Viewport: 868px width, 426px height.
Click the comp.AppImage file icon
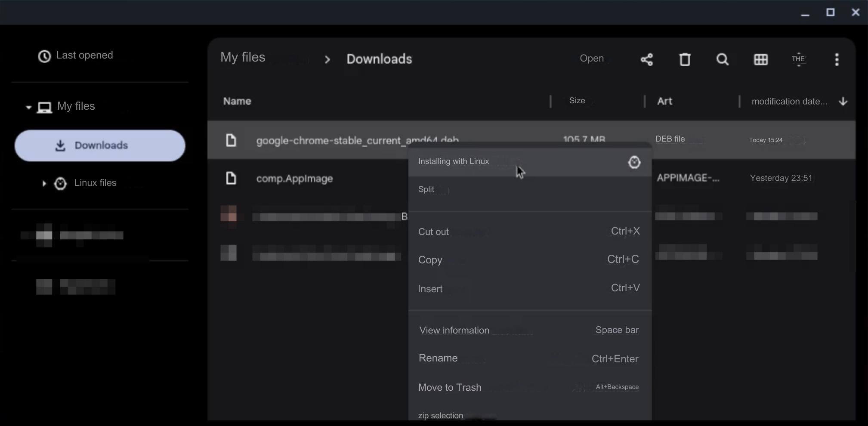pos(231,178)
